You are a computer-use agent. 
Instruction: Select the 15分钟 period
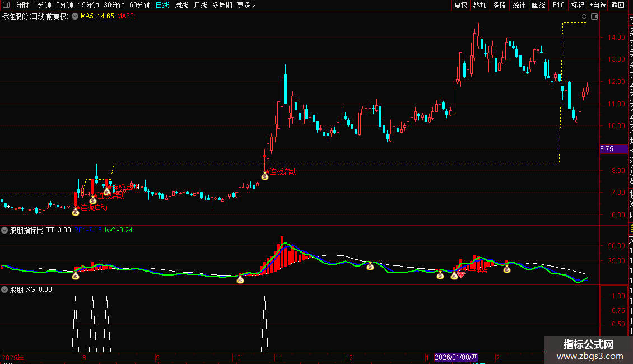point(89,5)
